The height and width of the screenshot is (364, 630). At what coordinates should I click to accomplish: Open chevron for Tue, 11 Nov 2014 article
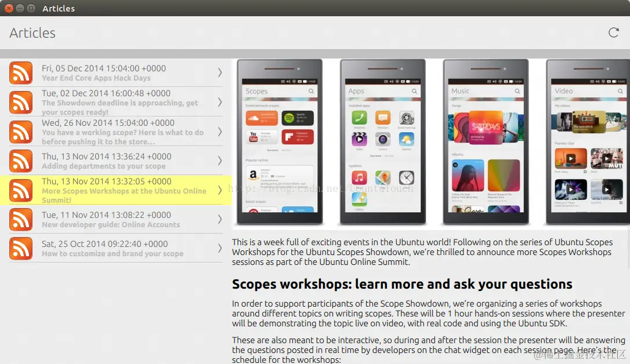coord(220,219)
